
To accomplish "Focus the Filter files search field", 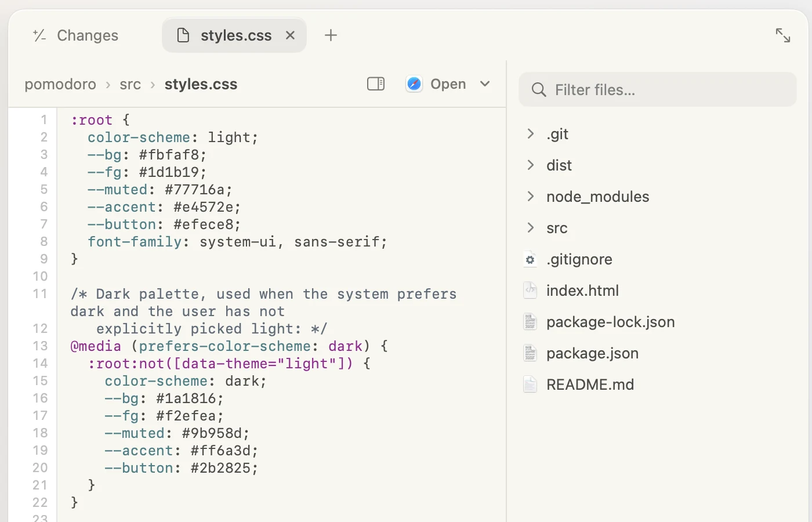I will point(658,89).
